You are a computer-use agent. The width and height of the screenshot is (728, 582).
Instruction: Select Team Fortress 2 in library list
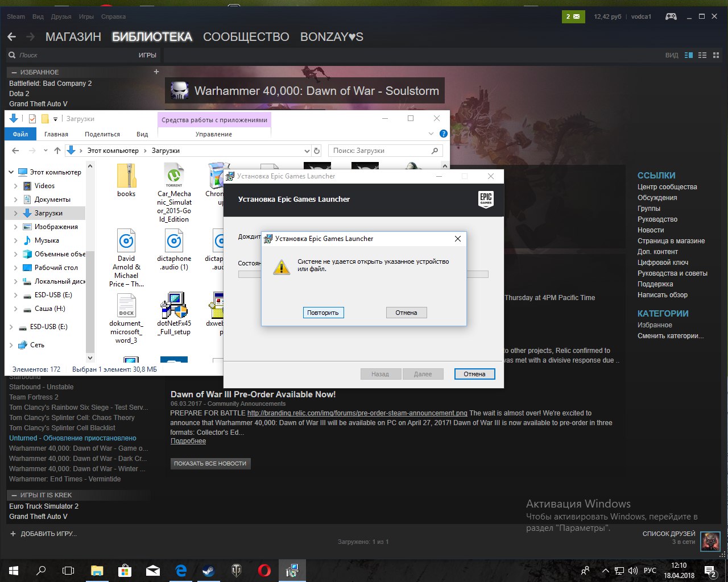34,397
